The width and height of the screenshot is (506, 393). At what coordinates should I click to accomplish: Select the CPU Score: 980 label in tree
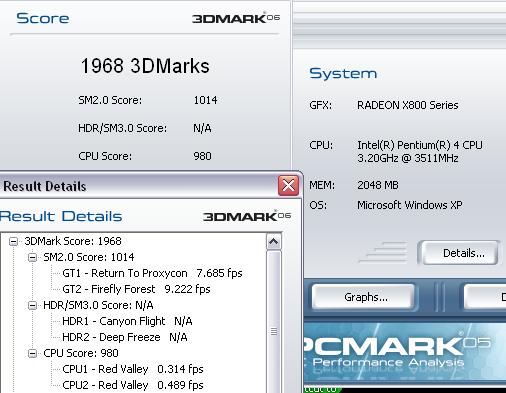click(81, 353)
